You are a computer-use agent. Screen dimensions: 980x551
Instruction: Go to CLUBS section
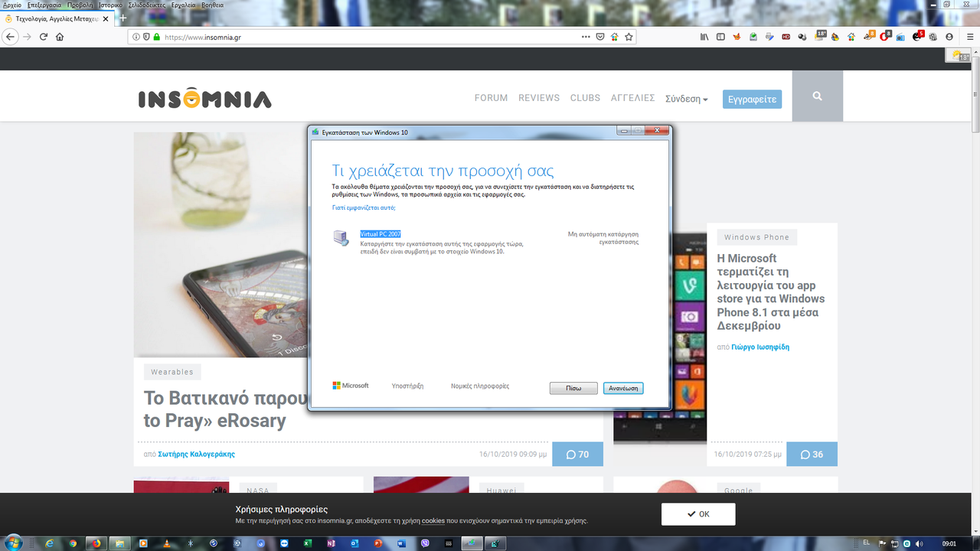click(x=585, y=98)
